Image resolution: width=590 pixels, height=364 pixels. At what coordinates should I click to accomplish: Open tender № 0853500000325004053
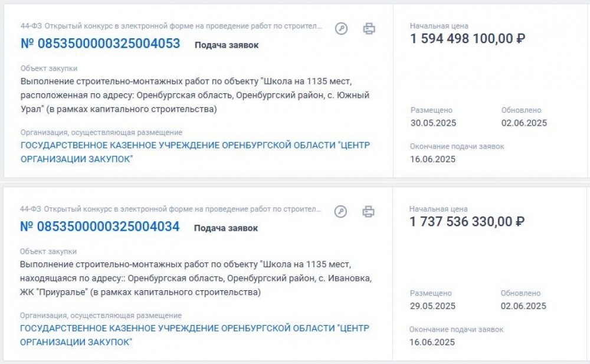point(100,44)
